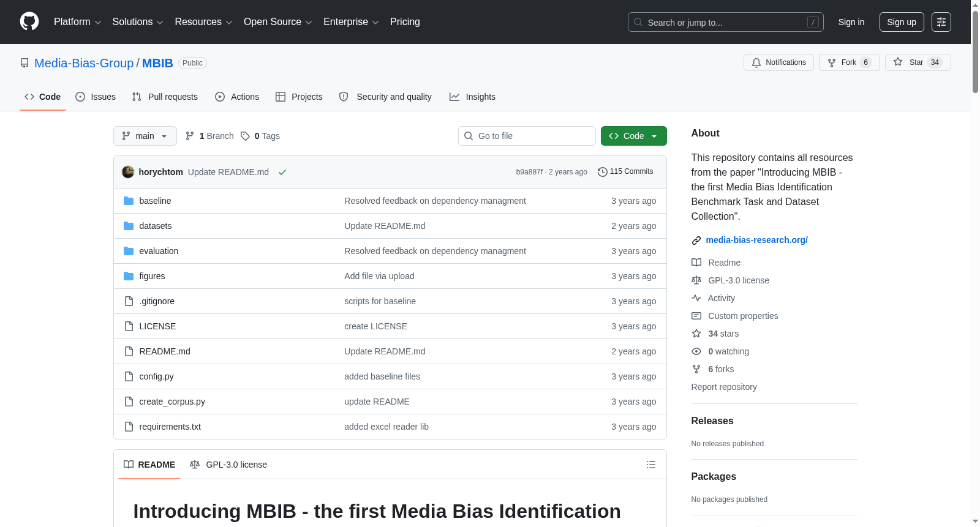Select the GPL-3.0 license tab below files

click(x=228, y=465)
